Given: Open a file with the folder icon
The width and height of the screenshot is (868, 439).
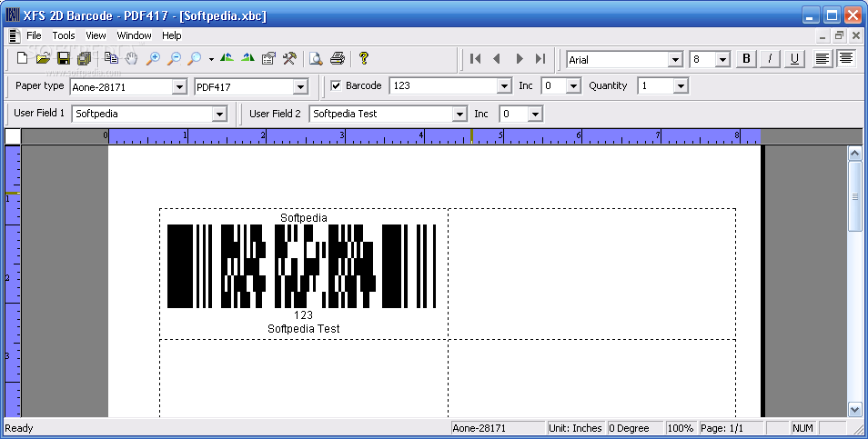Looking at the screenshot, I should pyautogui.click(x=43, y=58).
